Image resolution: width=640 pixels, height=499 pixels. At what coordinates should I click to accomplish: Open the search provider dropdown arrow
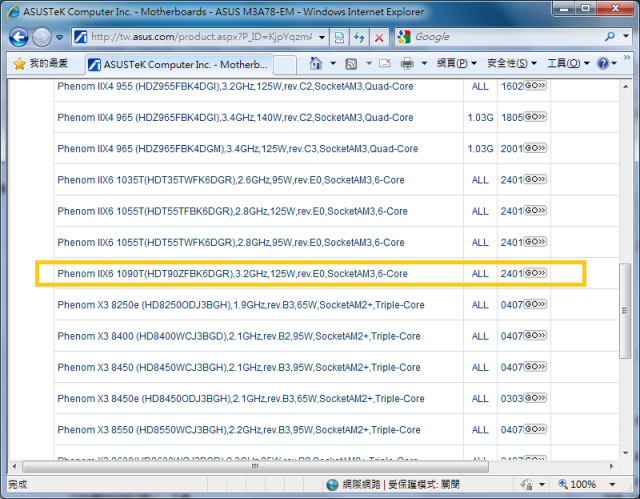(626, 36)
